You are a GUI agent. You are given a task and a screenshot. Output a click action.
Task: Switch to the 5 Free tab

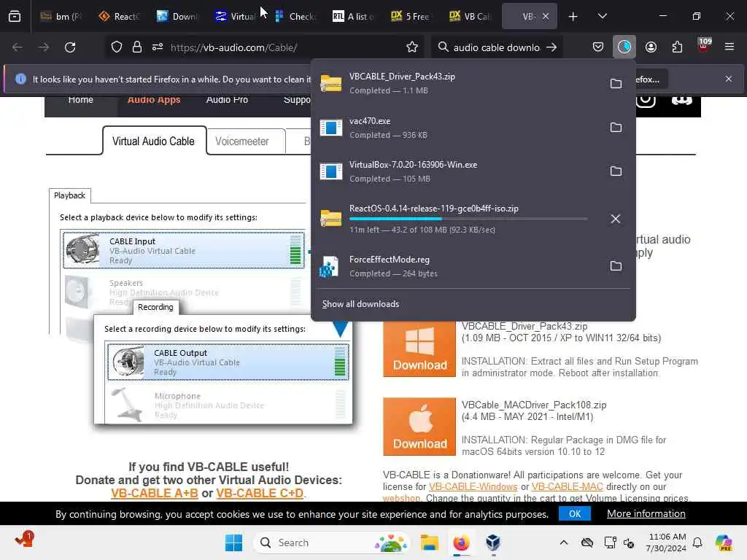[411, 17]
